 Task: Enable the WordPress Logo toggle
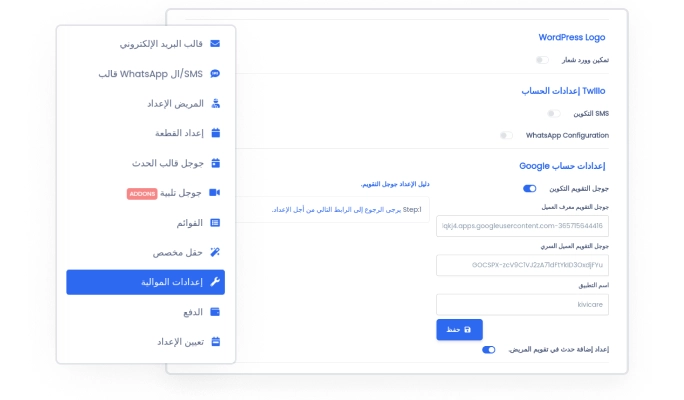tap(542, 60)
